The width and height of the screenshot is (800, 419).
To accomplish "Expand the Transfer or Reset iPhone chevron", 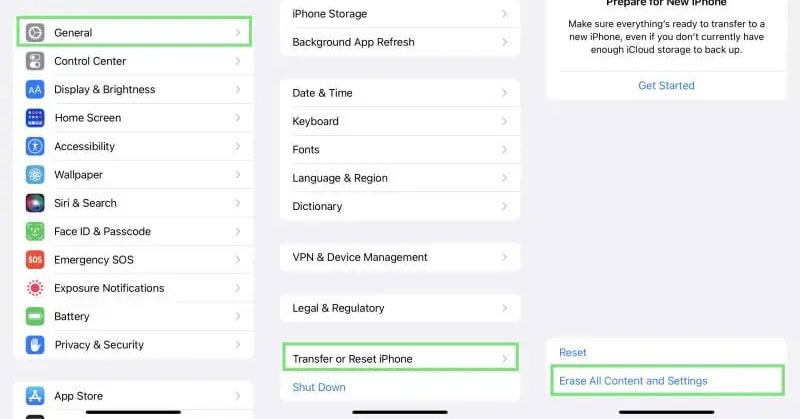I will click(x=505, y=359).
